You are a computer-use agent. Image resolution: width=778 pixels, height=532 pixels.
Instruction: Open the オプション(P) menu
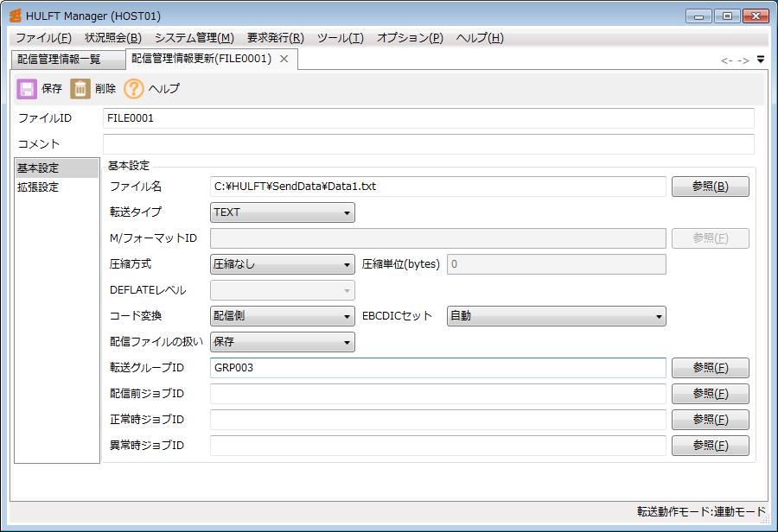(x=410, y=38)
